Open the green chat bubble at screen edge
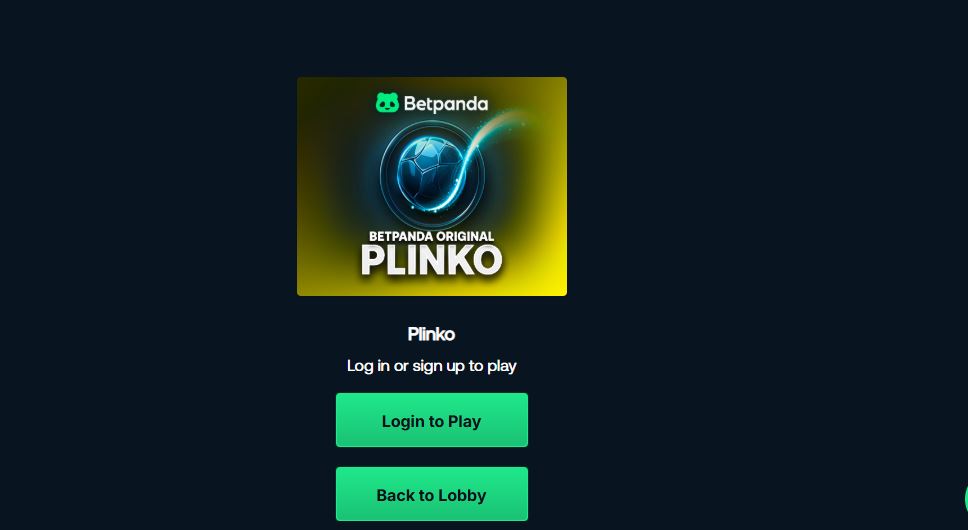The image size is (968, 530). coord(966,499)
